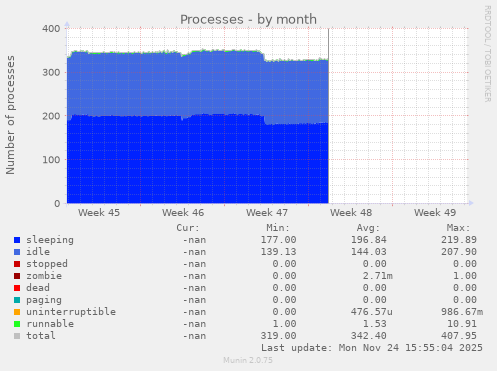Click the idle legend color swatch

17,252
